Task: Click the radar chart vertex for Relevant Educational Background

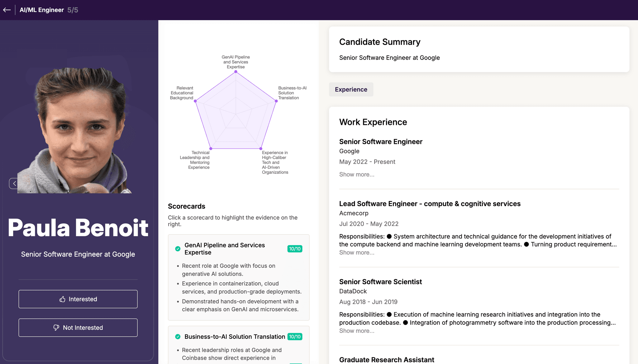Action: pos(196,102)
